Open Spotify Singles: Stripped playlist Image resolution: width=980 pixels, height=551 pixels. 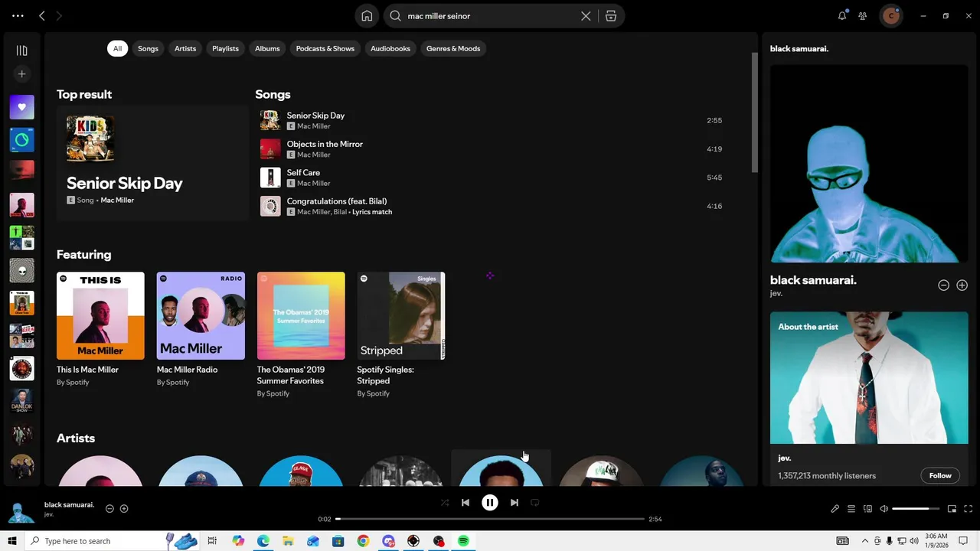point(401,316)
